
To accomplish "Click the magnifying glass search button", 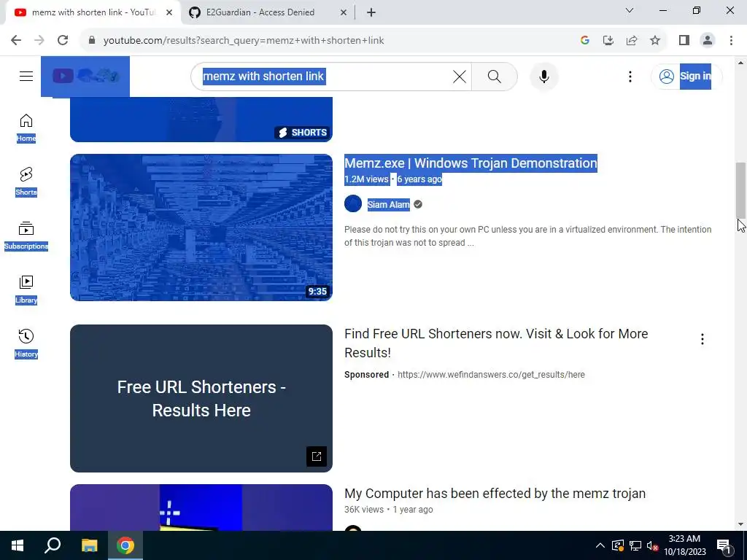I will [494, 76].
